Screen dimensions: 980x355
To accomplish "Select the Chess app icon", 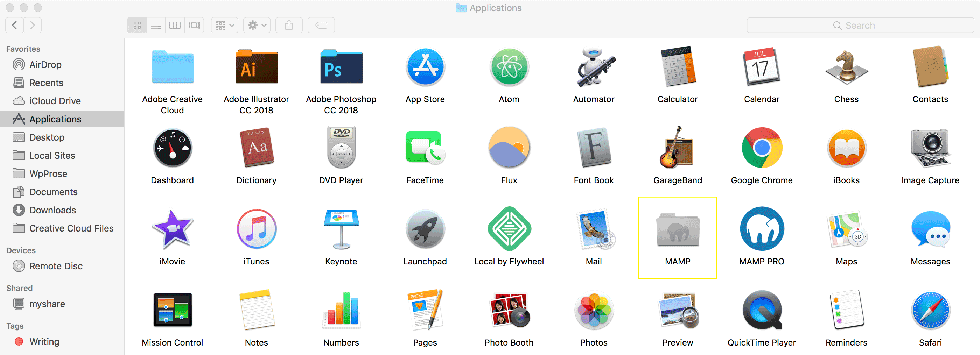I will tap(846, 67).
